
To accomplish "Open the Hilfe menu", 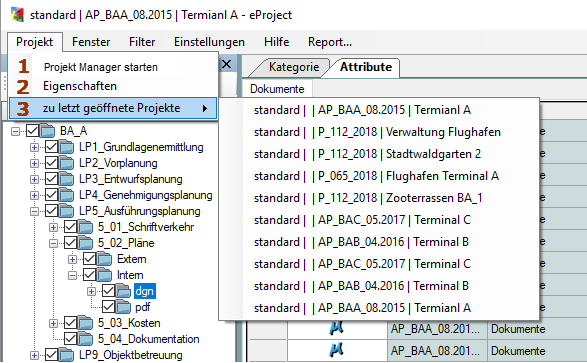I will point(276,42).
